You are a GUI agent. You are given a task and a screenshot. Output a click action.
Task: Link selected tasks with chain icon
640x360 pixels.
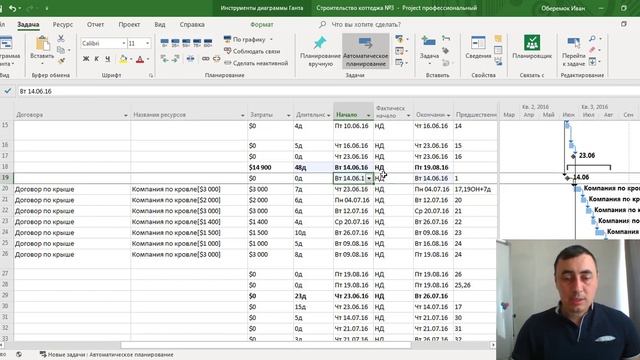[206, 59]
